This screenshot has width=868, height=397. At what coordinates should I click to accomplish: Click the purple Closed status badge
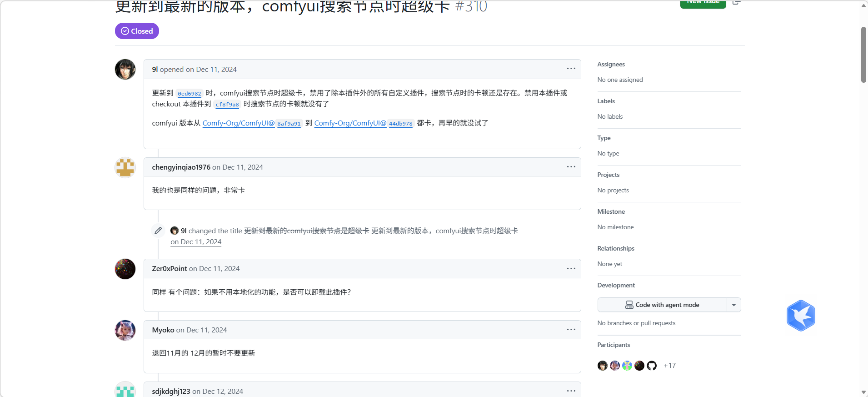point(137,31)
